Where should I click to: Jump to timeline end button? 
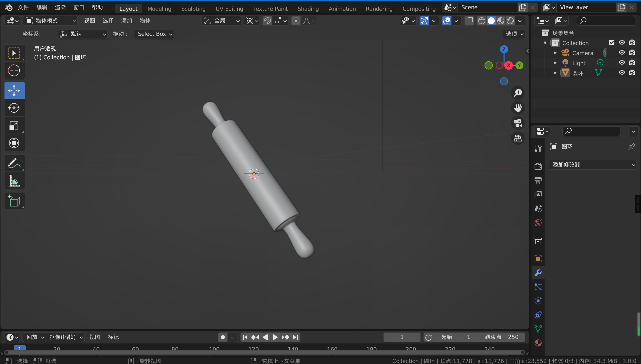[x=295, y=337]
